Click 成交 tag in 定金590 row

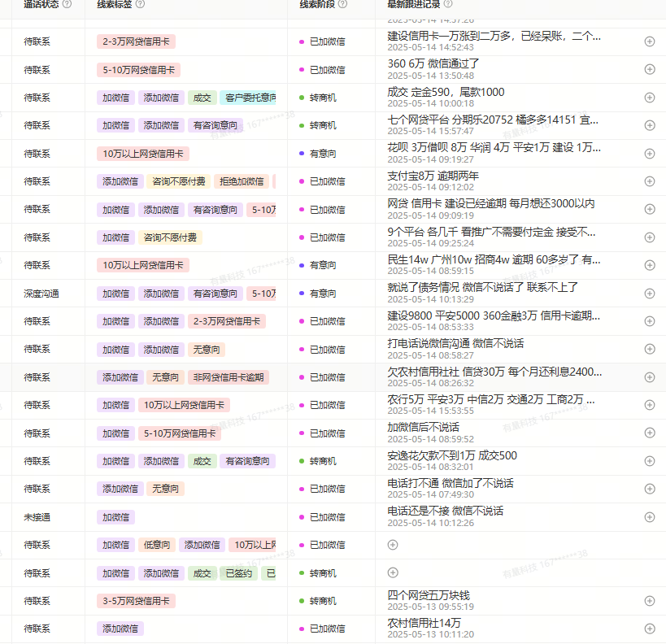(202, 98)
